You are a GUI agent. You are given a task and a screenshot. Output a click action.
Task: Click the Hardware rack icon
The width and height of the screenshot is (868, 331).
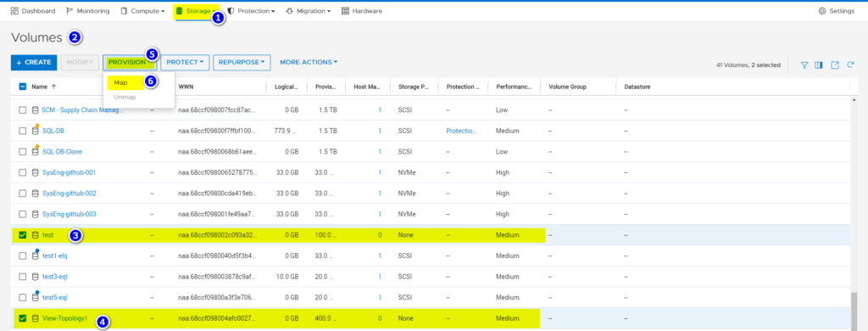[x=346, y=11]
